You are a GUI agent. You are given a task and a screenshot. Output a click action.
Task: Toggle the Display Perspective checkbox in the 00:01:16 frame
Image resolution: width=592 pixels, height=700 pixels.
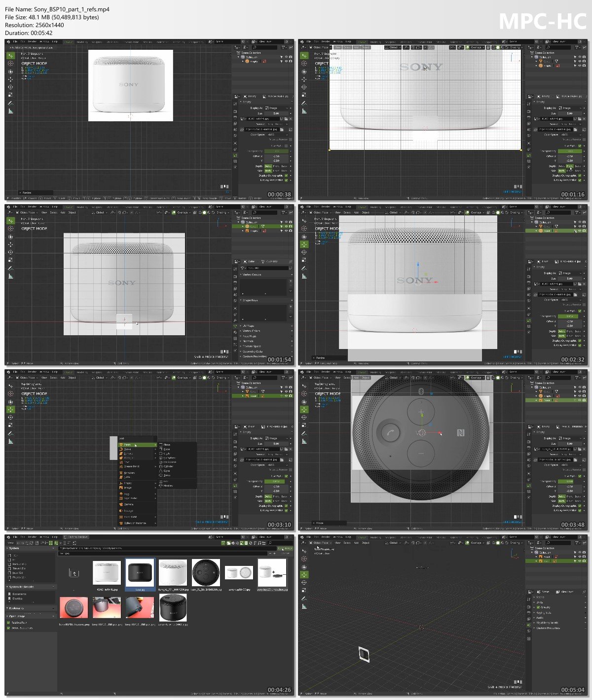(x=580, y=180)
